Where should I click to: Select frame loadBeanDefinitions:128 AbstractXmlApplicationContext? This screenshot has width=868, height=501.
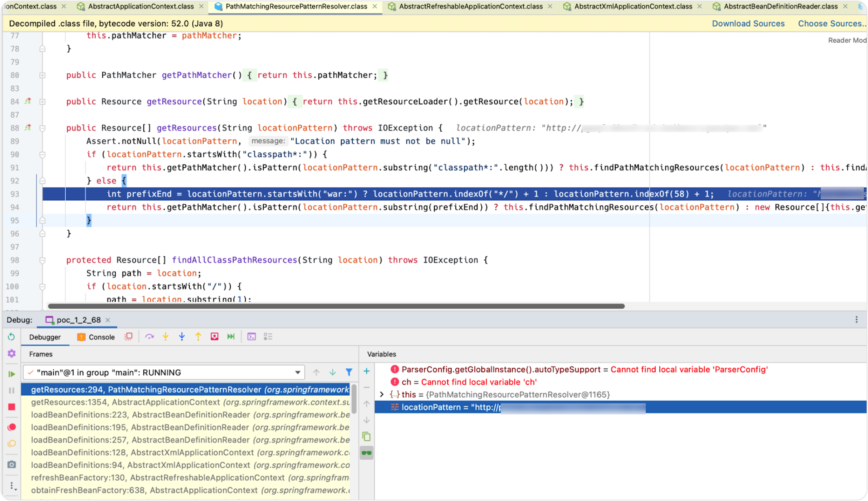point(185,453)
